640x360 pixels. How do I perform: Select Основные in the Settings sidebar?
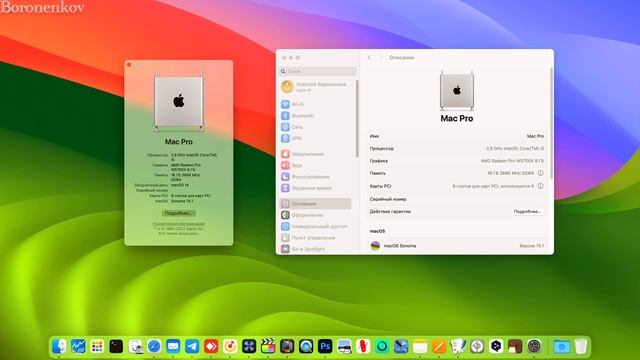(315, 204)
